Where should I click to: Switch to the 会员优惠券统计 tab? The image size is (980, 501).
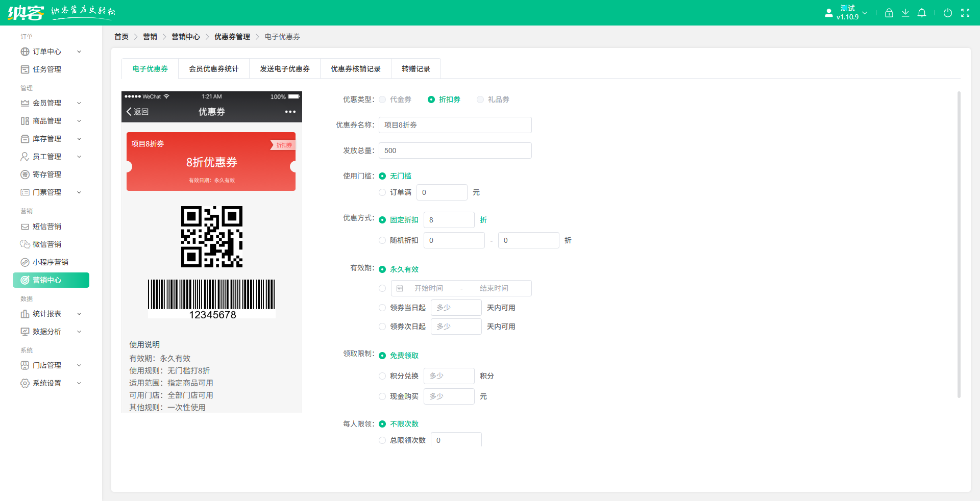coord(214,69)
